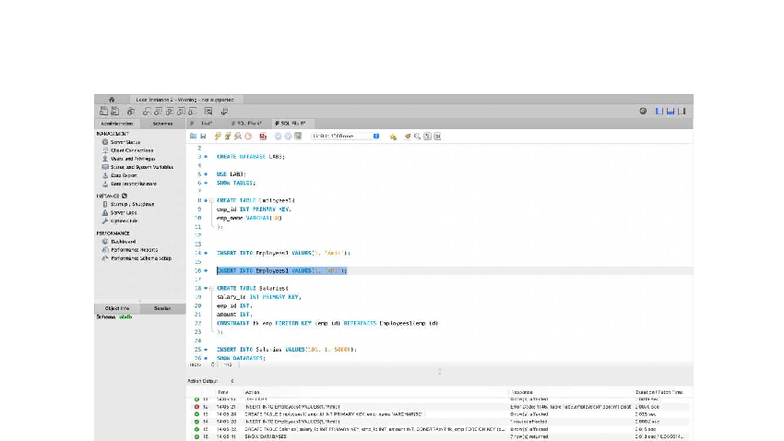Open SQL script file in new tab
784x441 pixels.
coord(115,111)
